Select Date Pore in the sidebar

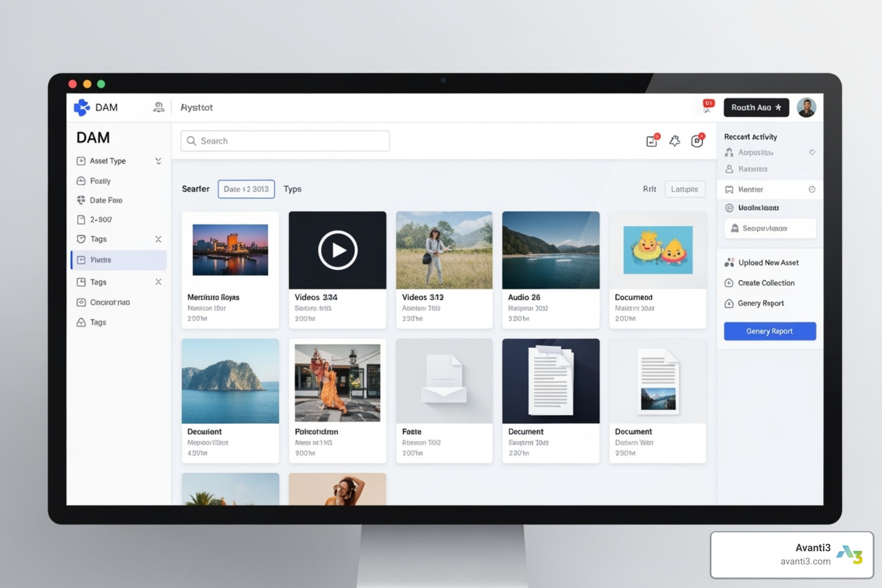pyautogui.click(x=106, y=200)
